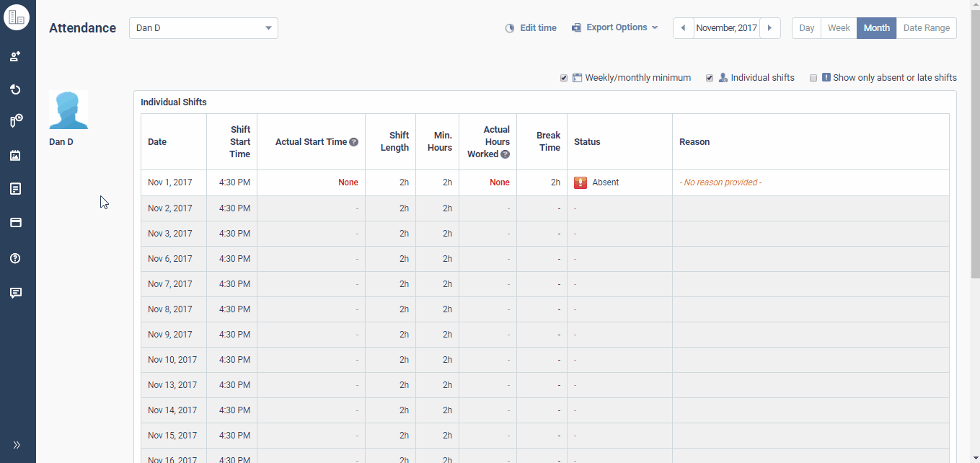Enable Show only absent or late shifts
The image size is (980, 463).
[813, 78]
